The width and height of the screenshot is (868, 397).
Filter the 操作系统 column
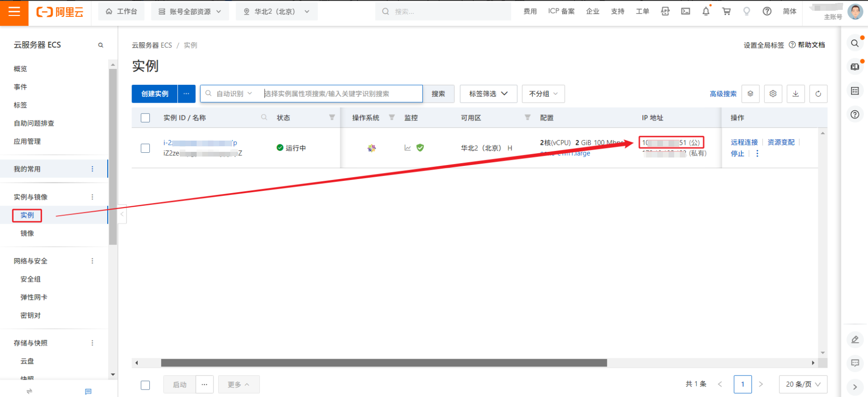click(x=392, y=117)
